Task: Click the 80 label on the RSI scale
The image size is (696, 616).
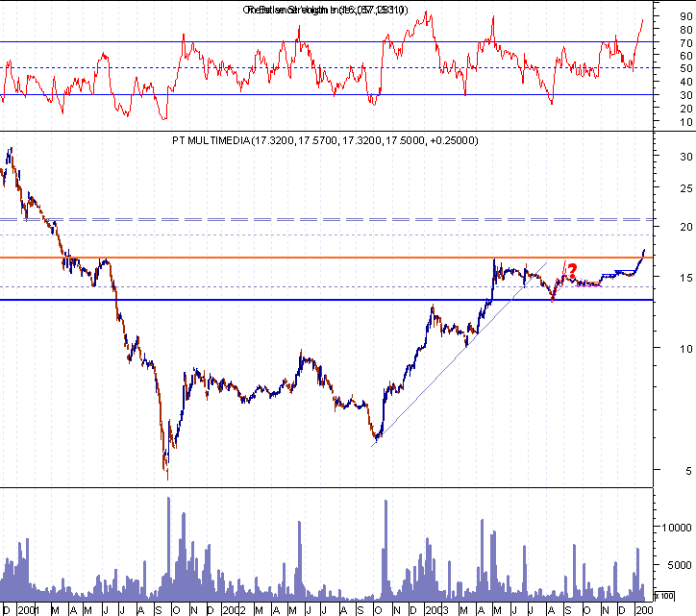Action: [x=685, y=30]
